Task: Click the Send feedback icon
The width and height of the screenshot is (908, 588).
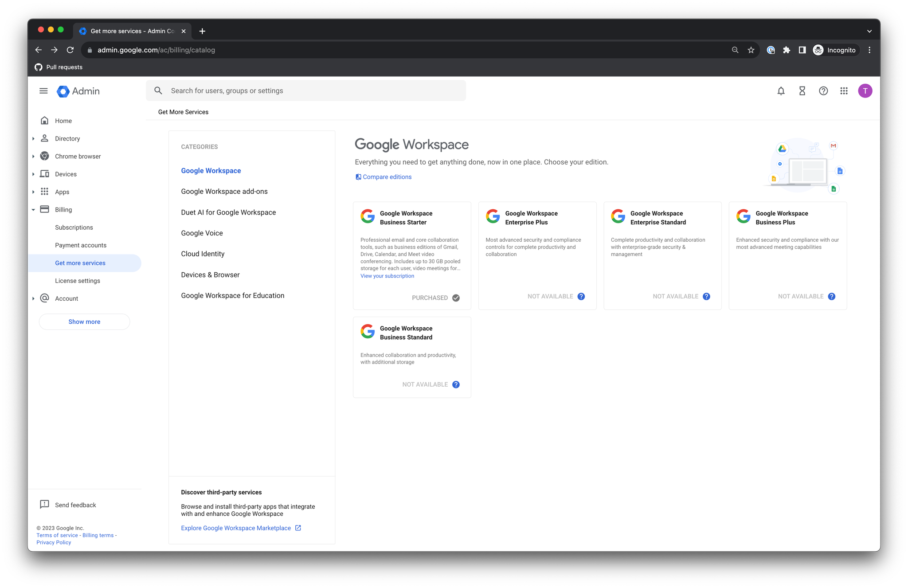Action: click(44, 505)
